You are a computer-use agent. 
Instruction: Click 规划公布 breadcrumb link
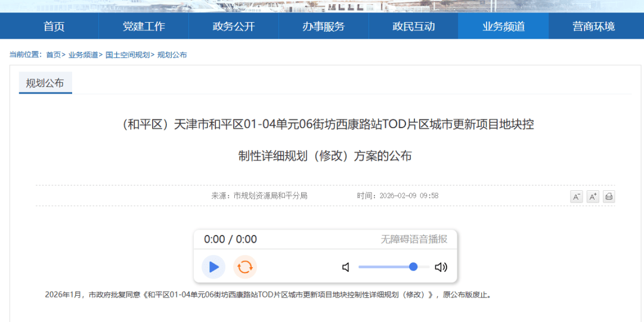tap(172, 55)
